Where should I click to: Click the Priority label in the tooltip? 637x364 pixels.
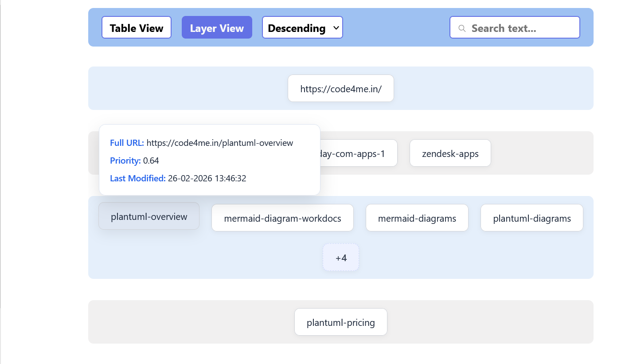125,160
